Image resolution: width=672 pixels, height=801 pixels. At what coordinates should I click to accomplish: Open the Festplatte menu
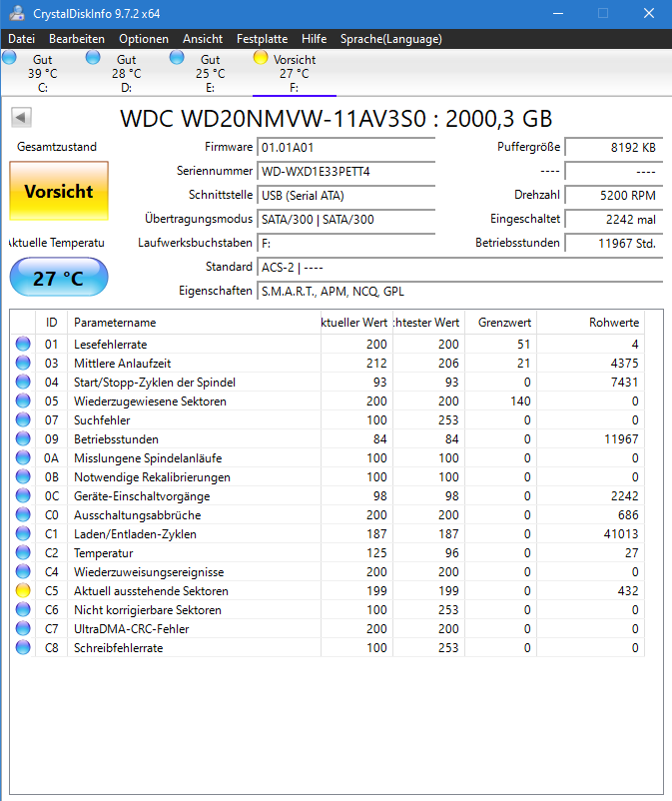262,39
